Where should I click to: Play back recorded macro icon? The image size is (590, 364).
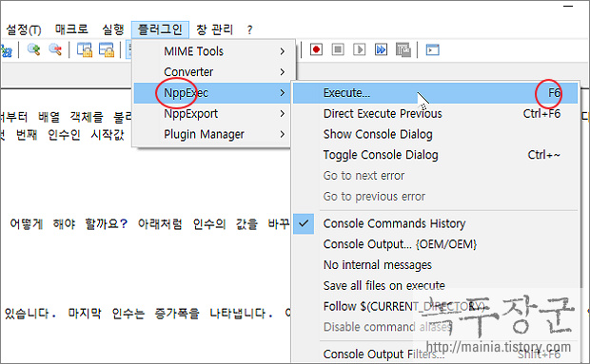360,49
